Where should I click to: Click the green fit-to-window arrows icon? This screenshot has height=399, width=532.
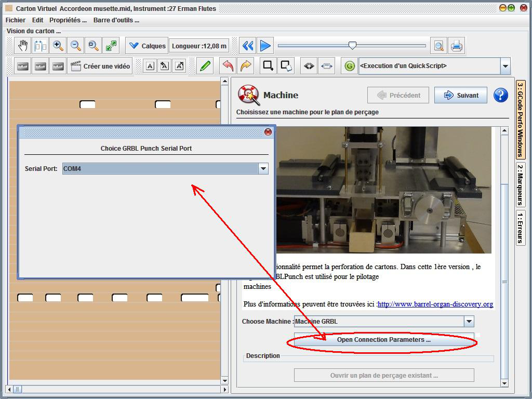[x=111, y=46]
